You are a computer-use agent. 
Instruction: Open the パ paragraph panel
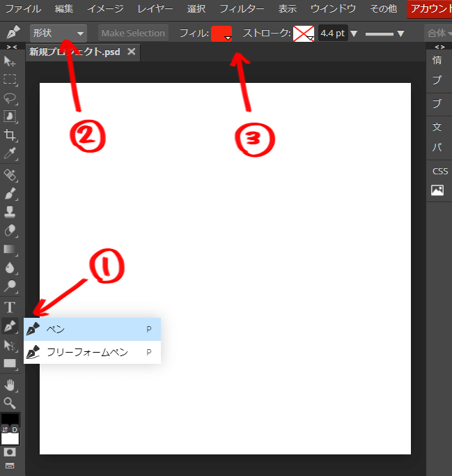[437, 147]
